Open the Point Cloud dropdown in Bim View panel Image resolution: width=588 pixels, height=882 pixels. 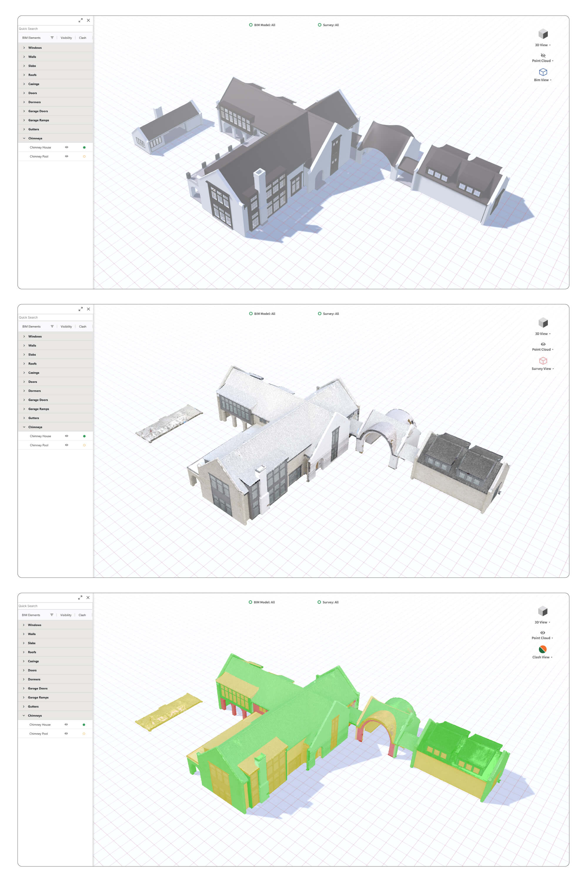543,61
